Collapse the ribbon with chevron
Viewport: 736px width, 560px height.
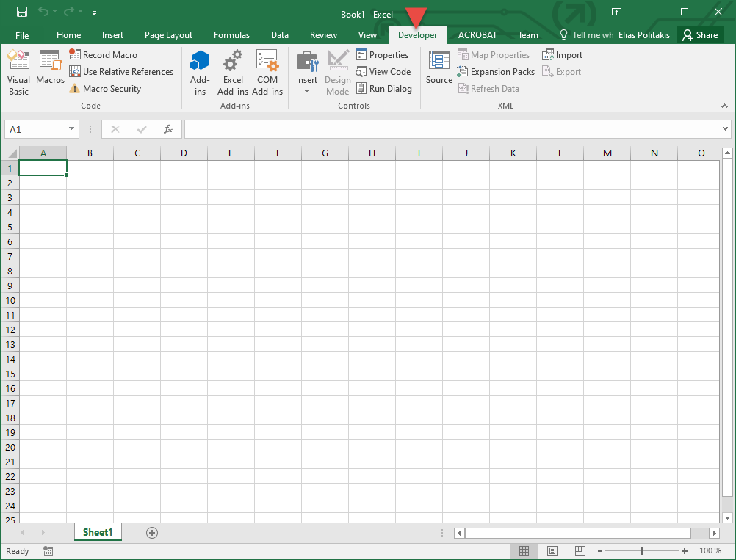point(725,106)
